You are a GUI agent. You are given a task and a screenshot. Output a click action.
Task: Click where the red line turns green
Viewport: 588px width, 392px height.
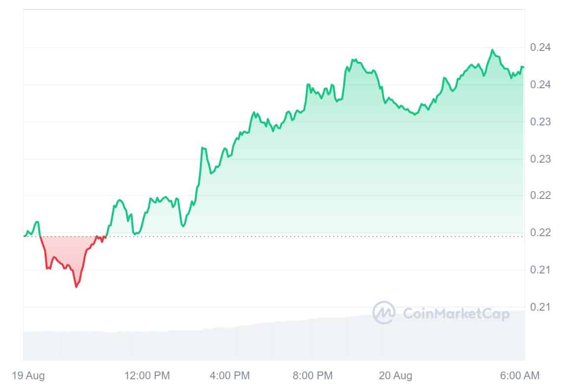pos(106,236)
